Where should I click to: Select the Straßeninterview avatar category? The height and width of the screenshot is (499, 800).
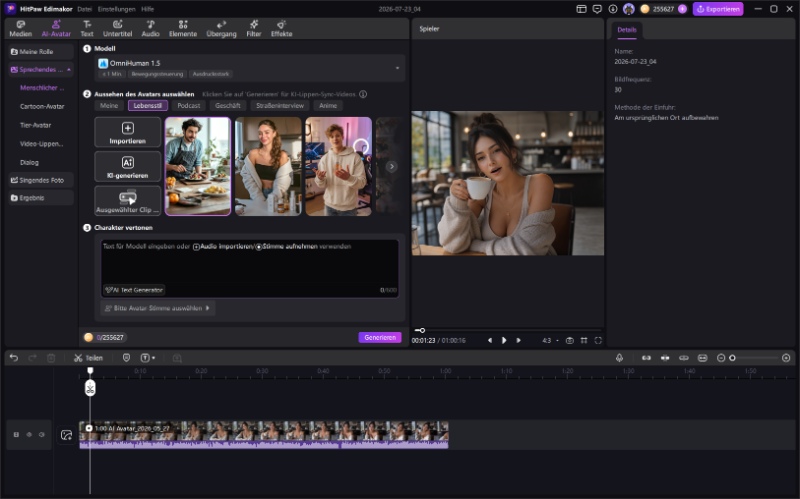[280, 106]
